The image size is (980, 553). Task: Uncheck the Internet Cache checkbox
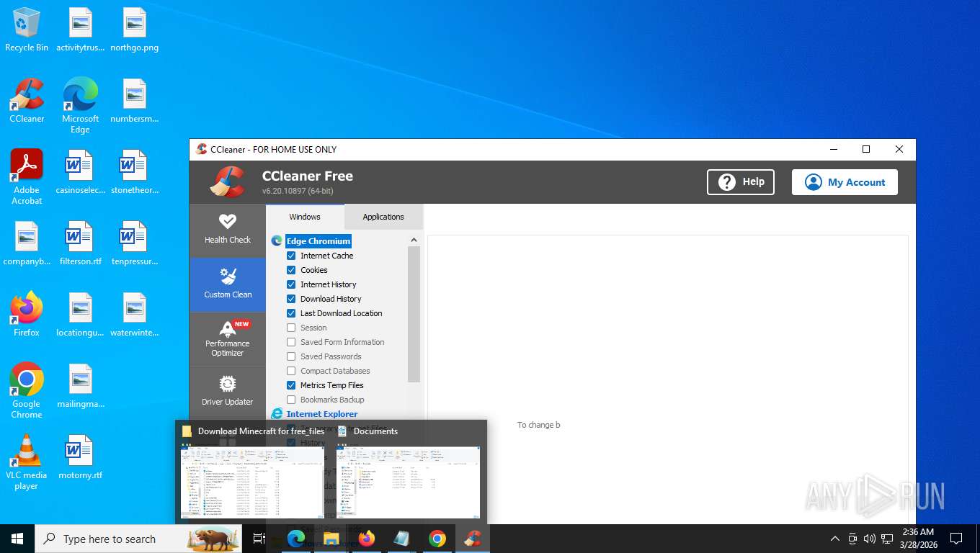pyautogui.click(x=291, y=256)
